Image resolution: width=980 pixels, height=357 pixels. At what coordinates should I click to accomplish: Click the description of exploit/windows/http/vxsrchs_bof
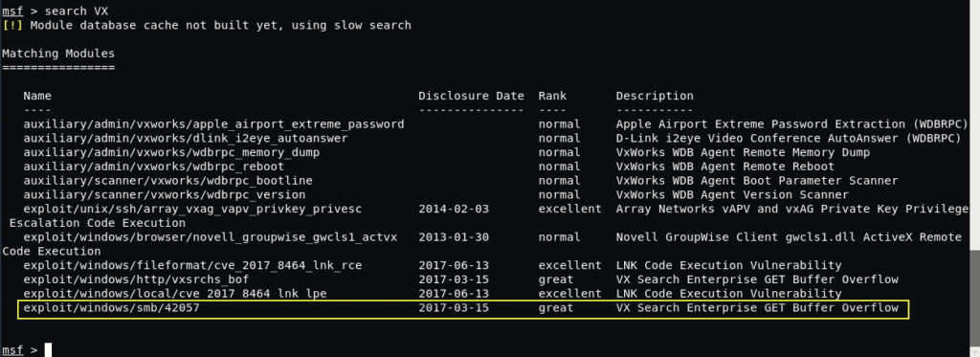coord(756,279)
